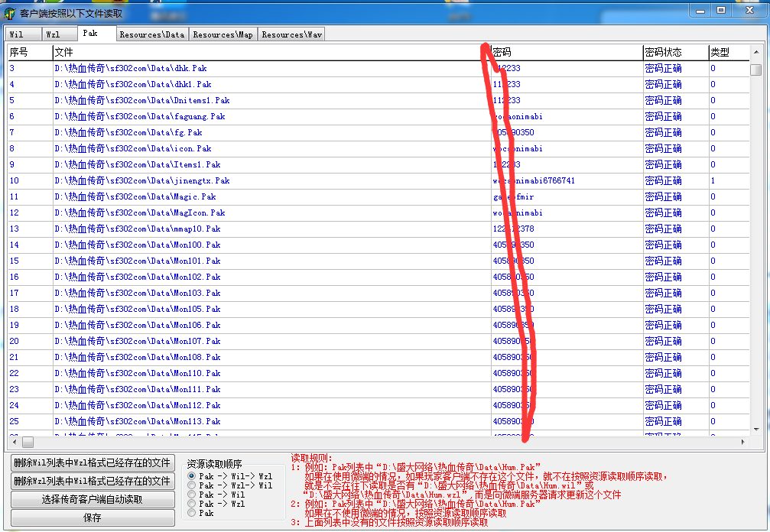
Task: Switch to the Resources\Wav tab
Action: [291, 34]
